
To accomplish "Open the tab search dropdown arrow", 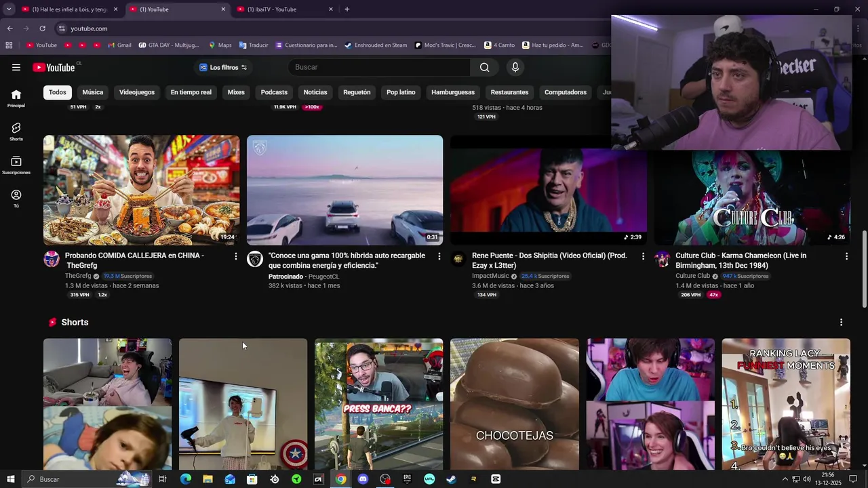I will (x=9, y=9).
